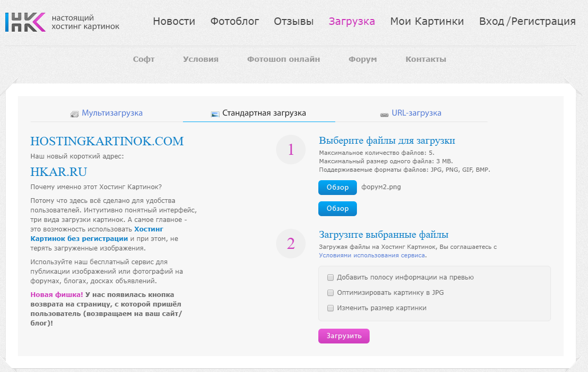Viewport: 588px width, 372px height.
Task: Click Почему именно этот Хостинг Картинок? text
Action: pos(96,187)
